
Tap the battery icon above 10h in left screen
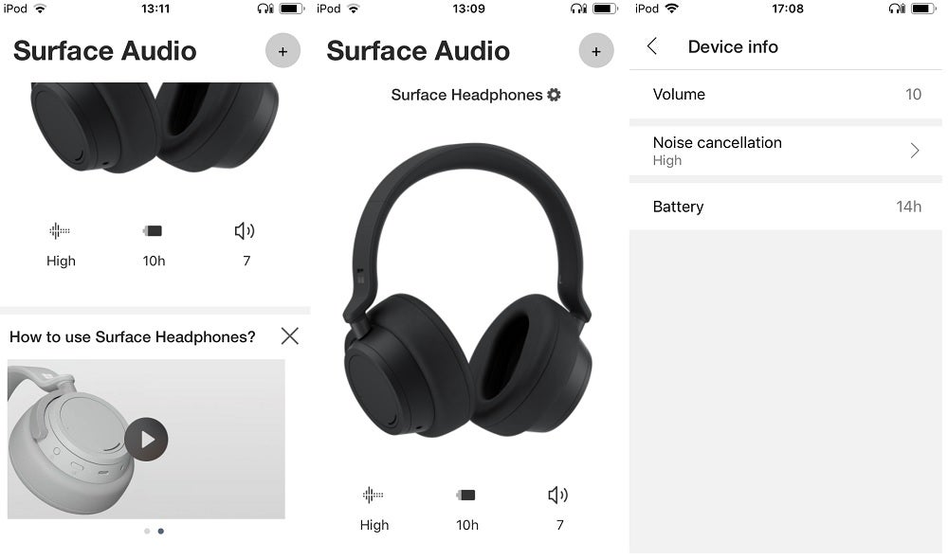[x=153, y=231]
